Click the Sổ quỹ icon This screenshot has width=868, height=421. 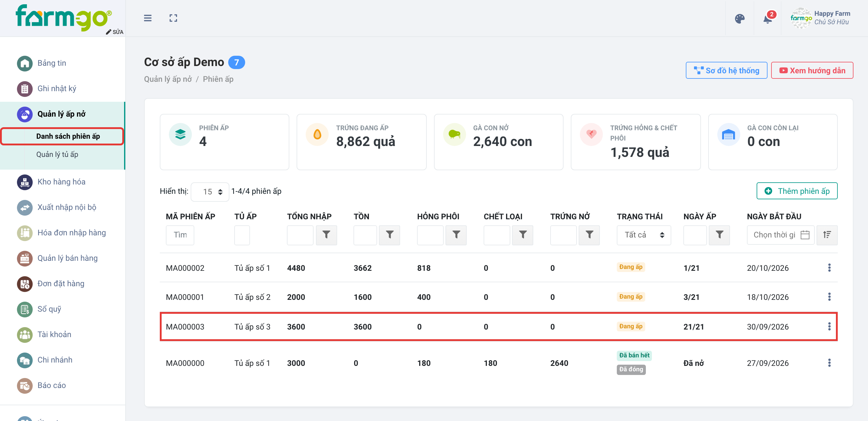25,309
